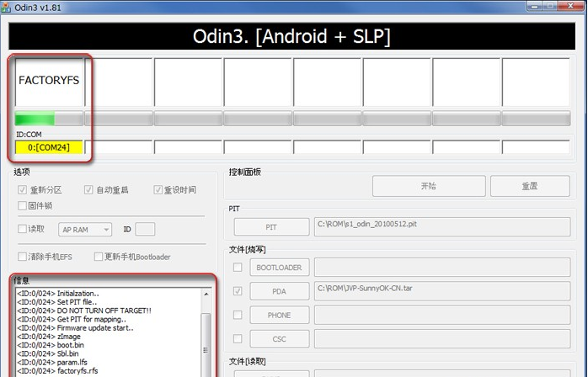The height and width of the screenshot is (377, 588).
Task: Click the empty CSC path field
Action: pos(442,338)
